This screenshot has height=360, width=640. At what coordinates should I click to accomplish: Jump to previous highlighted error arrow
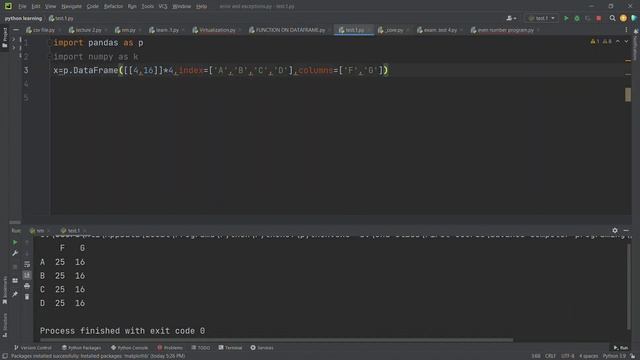[x=618, y=42]
